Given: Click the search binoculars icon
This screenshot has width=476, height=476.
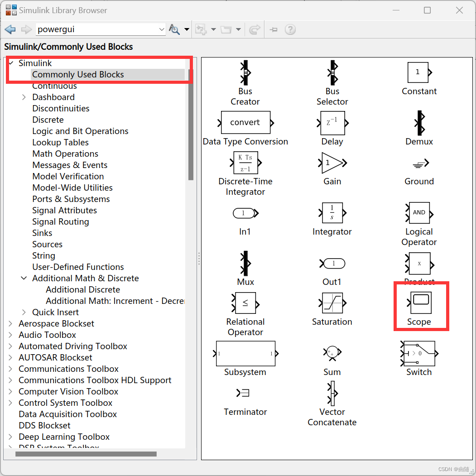Looking at the screenshot, I should pos(174,29).
